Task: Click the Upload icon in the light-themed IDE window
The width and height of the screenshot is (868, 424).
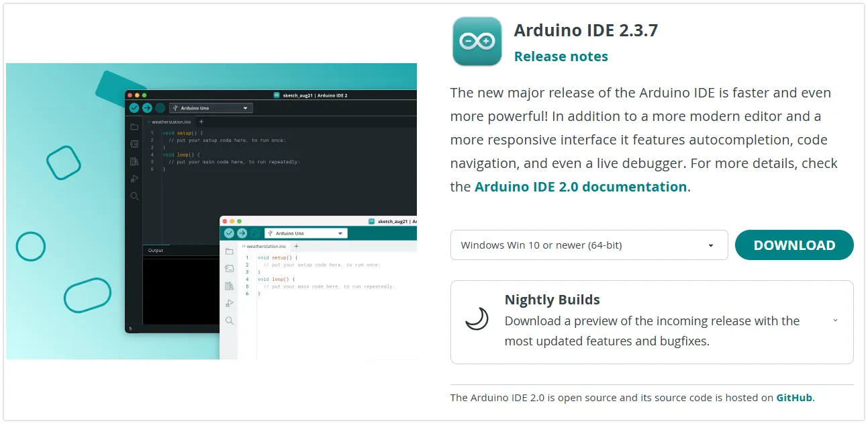Action: [242, 233]
